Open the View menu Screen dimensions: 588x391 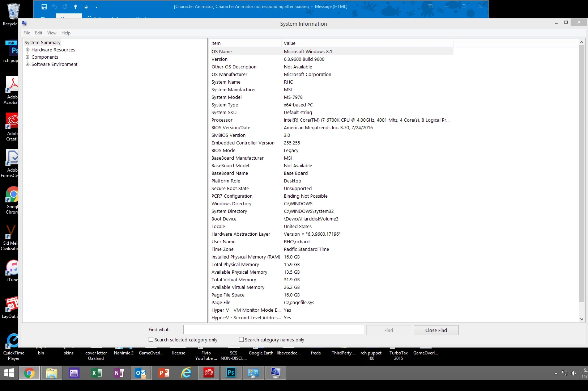(x=52, y=33)
